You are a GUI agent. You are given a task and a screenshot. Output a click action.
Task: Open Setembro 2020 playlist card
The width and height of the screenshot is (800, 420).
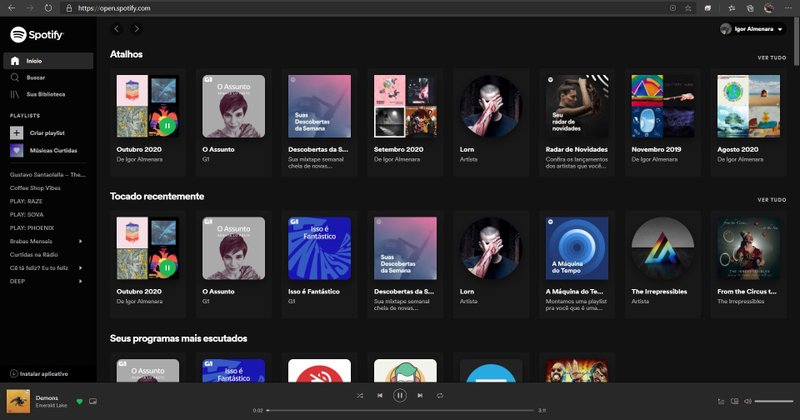[405, 122]
